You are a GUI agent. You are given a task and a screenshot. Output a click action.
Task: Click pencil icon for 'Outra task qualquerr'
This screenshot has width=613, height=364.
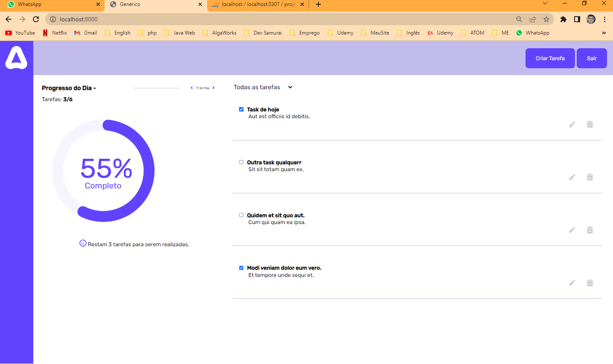click(x=572, y=177)
